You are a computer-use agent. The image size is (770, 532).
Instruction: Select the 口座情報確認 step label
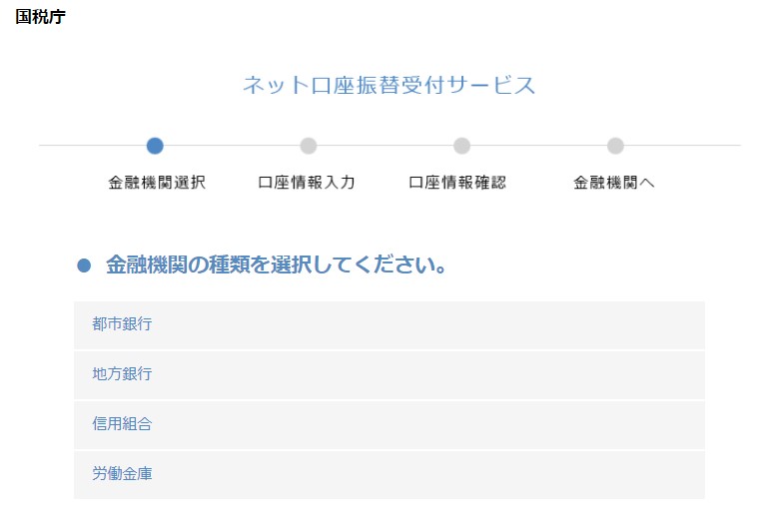coord(458,183)
